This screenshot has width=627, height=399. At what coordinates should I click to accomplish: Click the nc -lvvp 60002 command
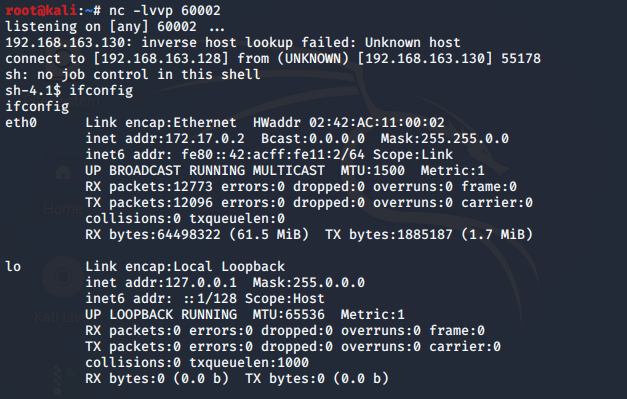[165, 10]
